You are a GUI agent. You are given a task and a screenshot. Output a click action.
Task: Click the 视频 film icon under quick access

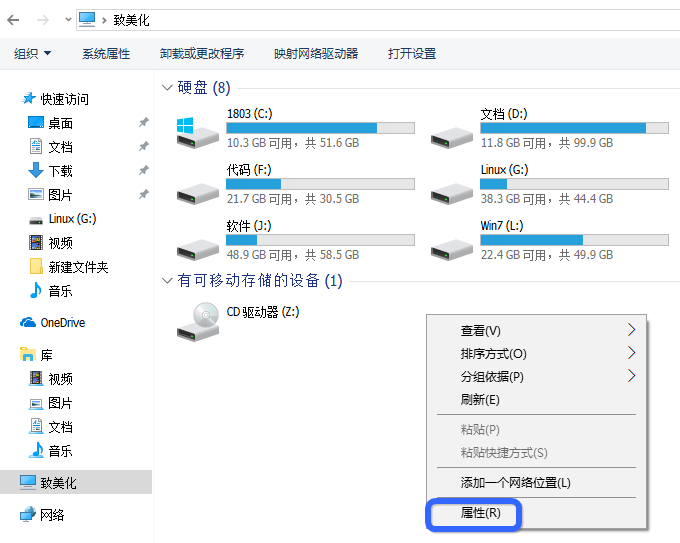pos(36,242)
